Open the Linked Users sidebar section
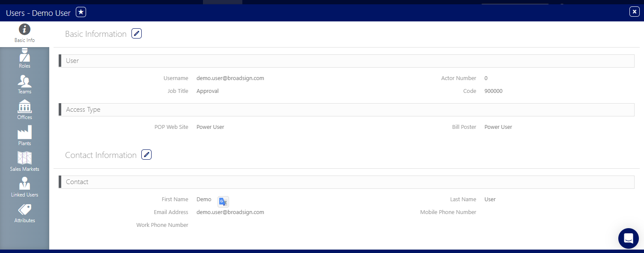Screen dimensions: 644x253 pyautogui.click(x=24, y=187)
